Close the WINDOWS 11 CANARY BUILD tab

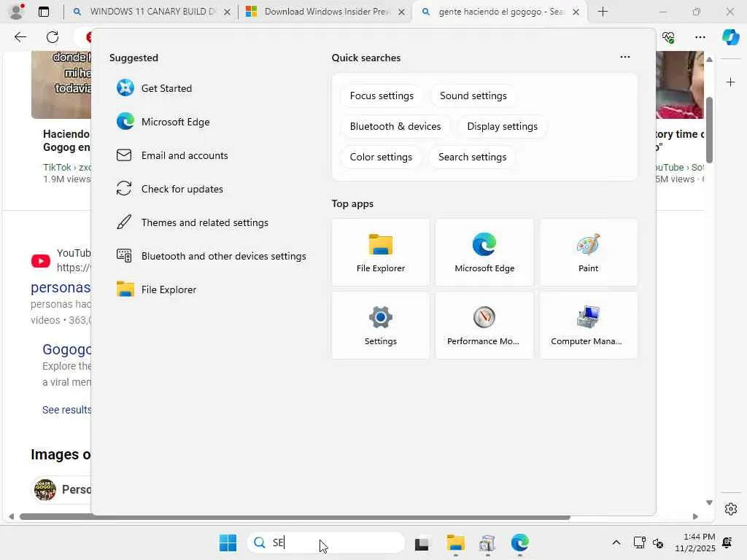coord(228,12)
